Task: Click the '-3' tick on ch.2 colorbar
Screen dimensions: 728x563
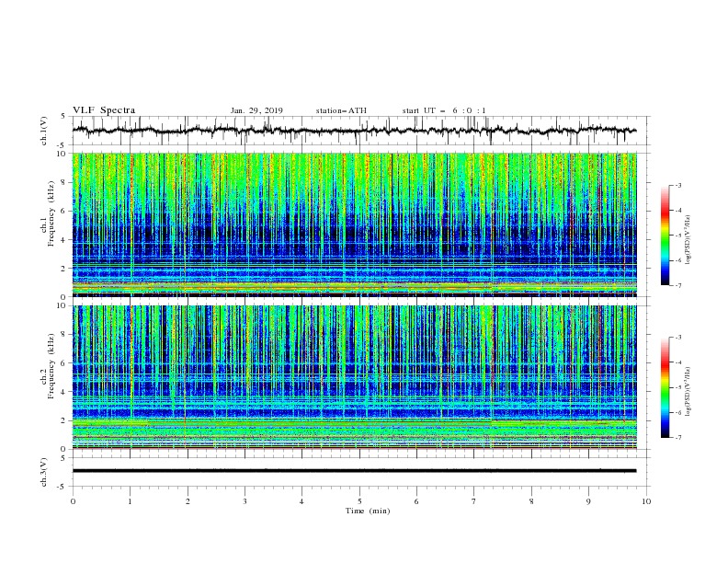Action: pos(677,338)
